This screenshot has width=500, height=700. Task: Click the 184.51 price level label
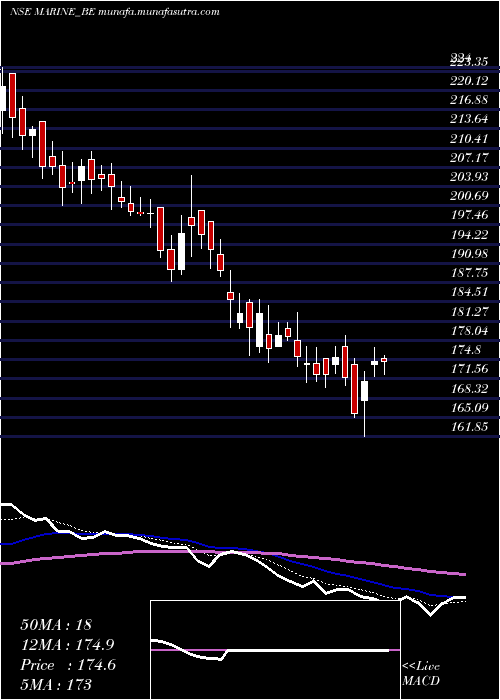coord(469,292)
